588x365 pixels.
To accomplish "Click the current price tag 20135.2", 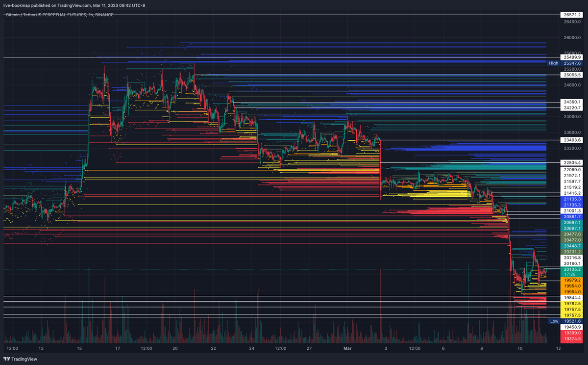I will 572,269.
